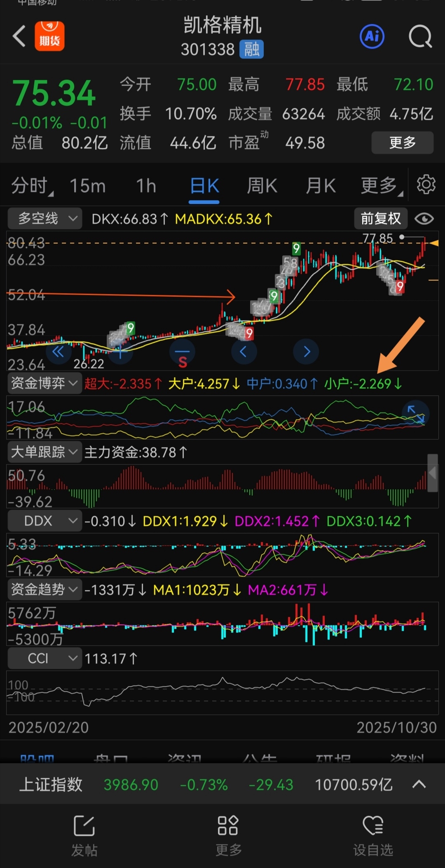The width and height of the screenshot is (445, 868).
Task: Tap the zoom in plus chart button
Action: (120, 352)
